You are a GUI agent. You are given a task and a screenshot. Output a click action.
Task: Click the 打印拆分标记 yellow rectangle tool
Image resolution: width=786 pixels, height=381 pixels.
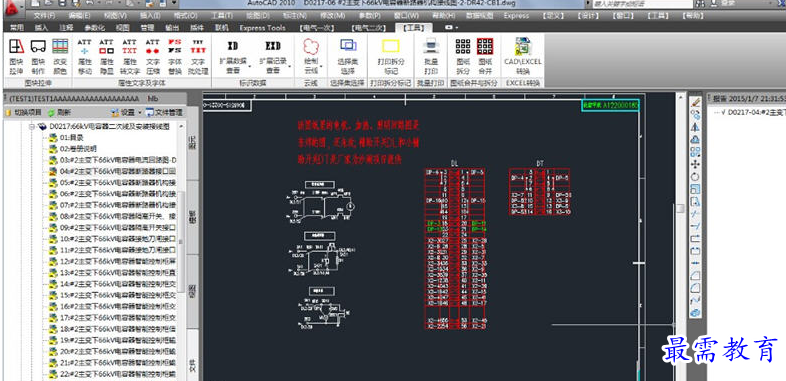[391, 56]
